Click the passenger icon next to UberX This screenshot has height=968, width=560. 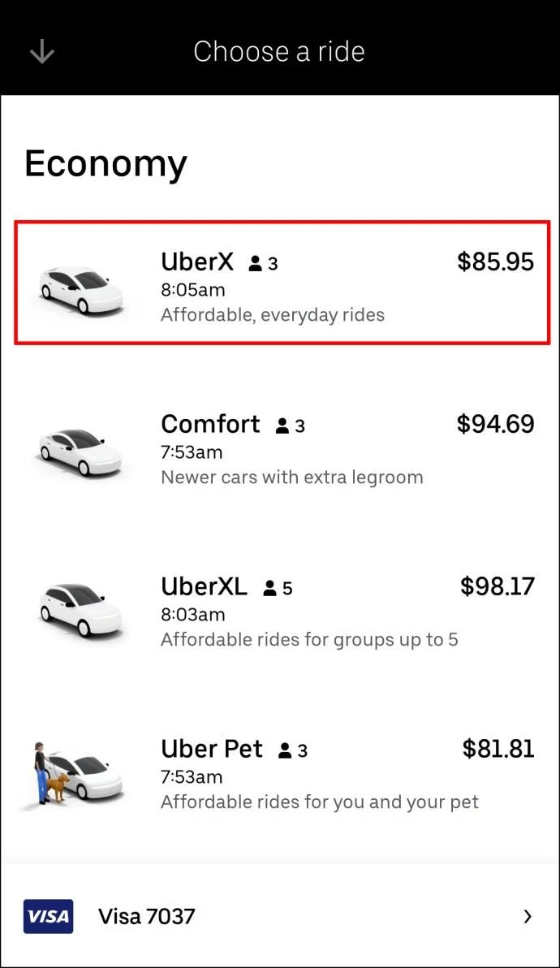point(254,262)
